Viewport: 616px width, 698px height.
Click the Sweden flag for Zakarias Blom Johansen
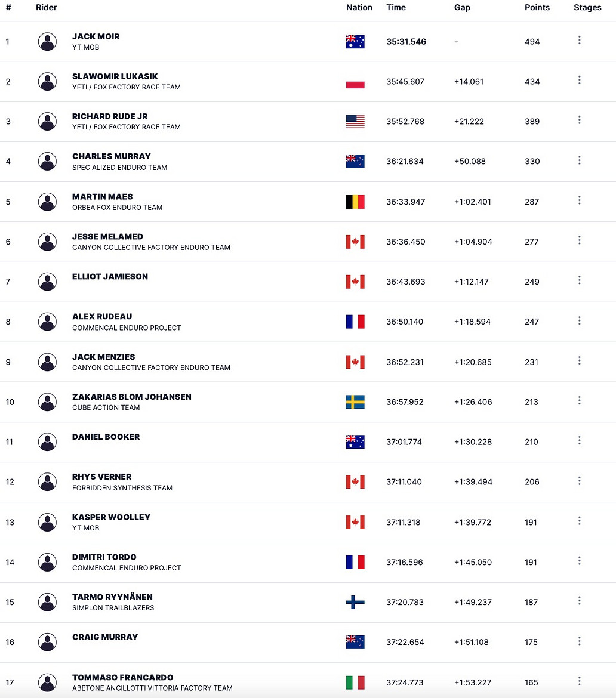click(x=355, y=402)
